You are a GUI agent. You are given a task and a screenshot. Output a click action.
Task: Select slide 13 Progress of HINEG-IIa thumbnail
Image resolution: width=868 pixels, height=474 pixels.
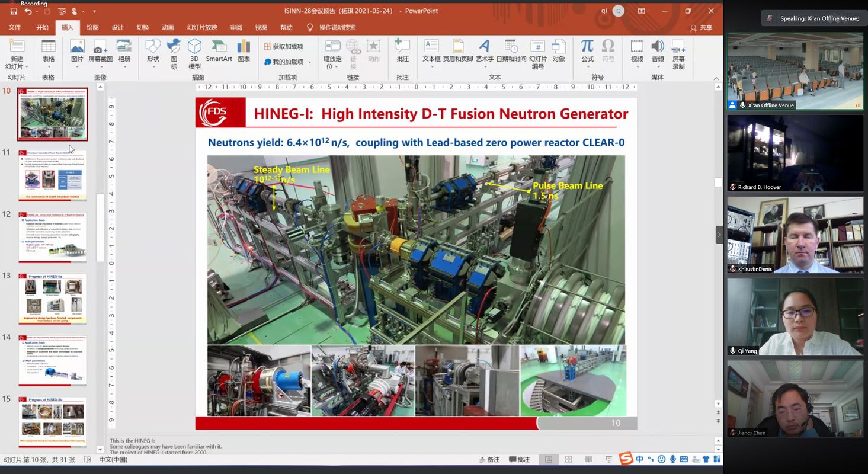[52, 299]
